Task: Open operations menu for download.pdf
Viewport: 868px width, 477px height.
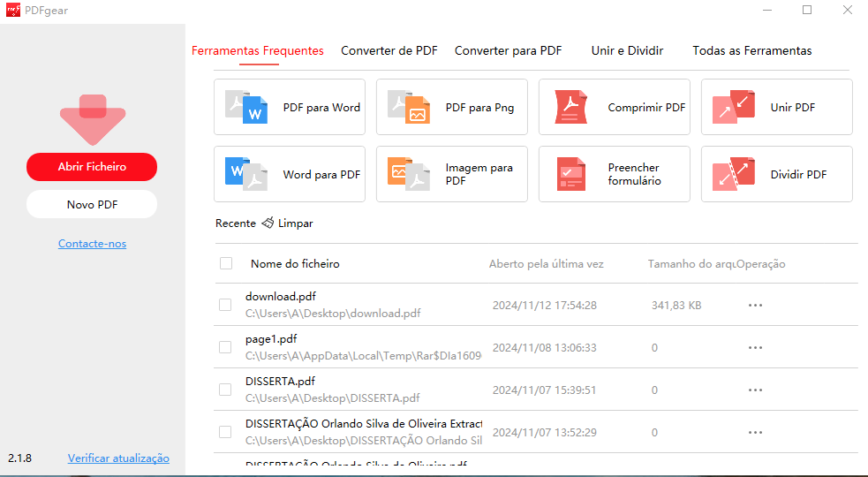Action: click(x=755, y=306)
